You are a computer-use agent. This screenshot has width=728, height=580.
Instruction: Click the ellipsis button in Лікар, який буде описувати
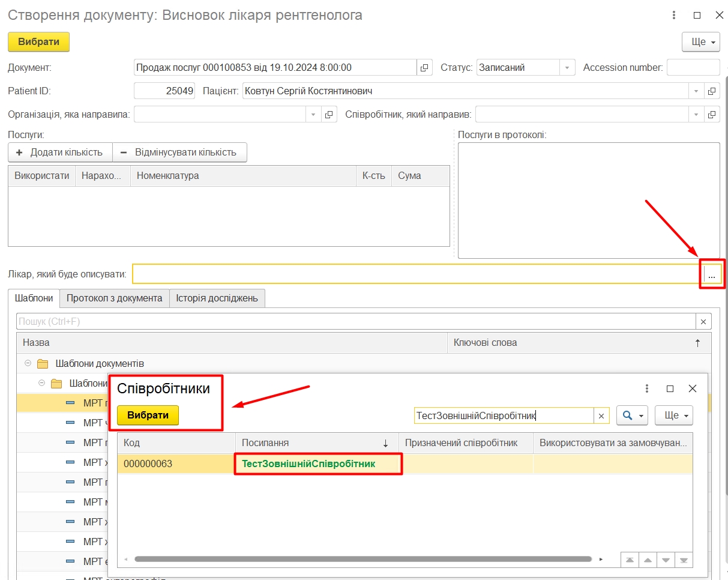712,275
